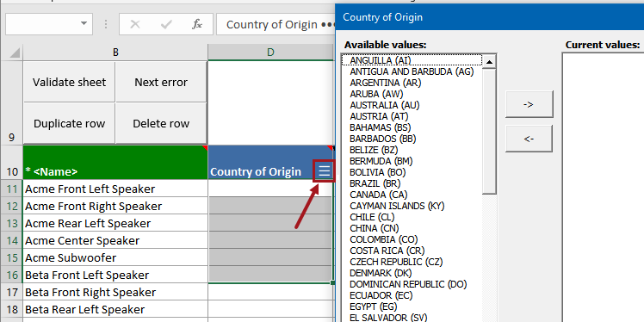Click the Next error button

(x=161, y=82)
